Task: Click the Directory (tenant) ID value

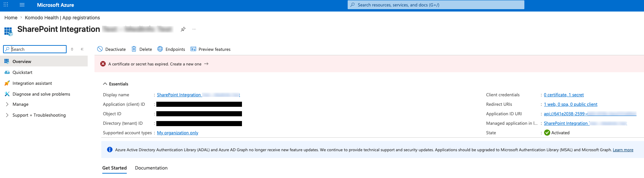Action: click(x=199, y=123)
